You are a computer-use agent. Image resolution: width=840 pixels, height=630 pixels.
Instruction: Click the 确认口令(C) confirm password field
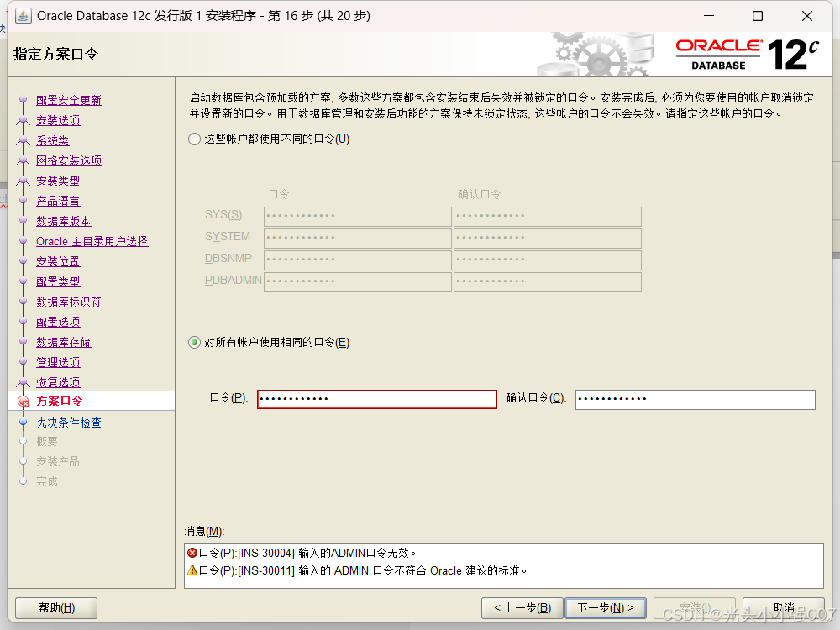696,399
